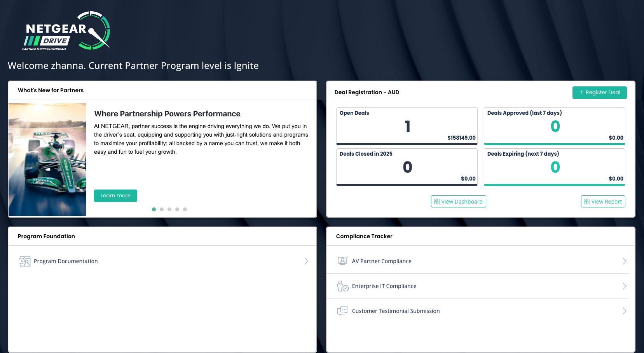Expand Enterprise IT Compliance chevron arrow
644x353 pixels.
tap(625, 286)
